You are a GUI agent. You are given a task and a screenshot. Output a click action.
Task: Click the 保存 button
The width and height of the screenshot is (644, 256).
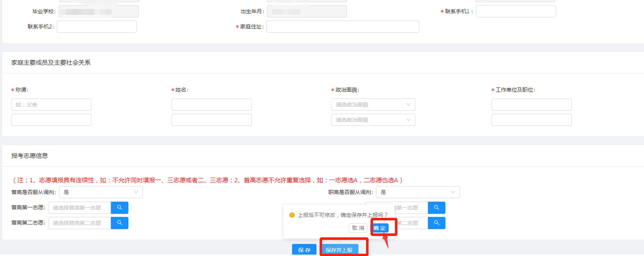coord(304,250)
